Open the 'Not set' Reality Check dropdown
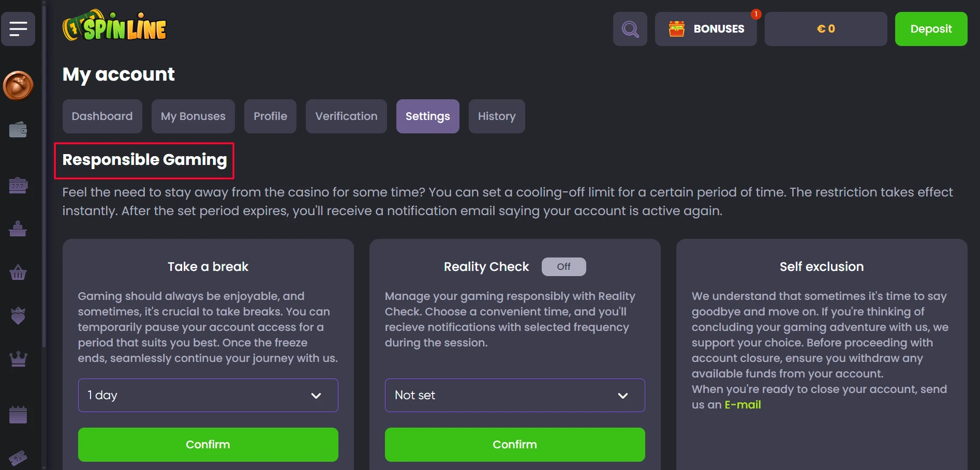Viewport: 980px width, 470px height. [515, 396]
